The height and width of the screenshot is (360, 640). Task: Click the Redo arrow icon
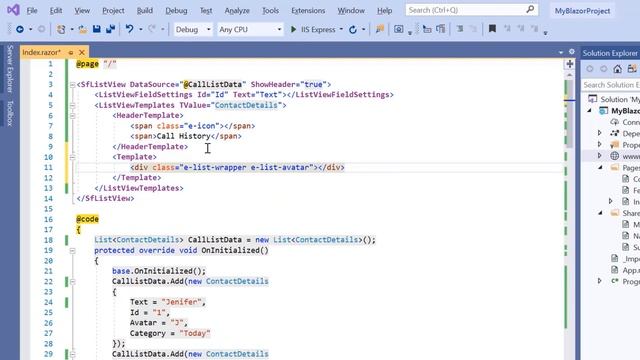152,29
